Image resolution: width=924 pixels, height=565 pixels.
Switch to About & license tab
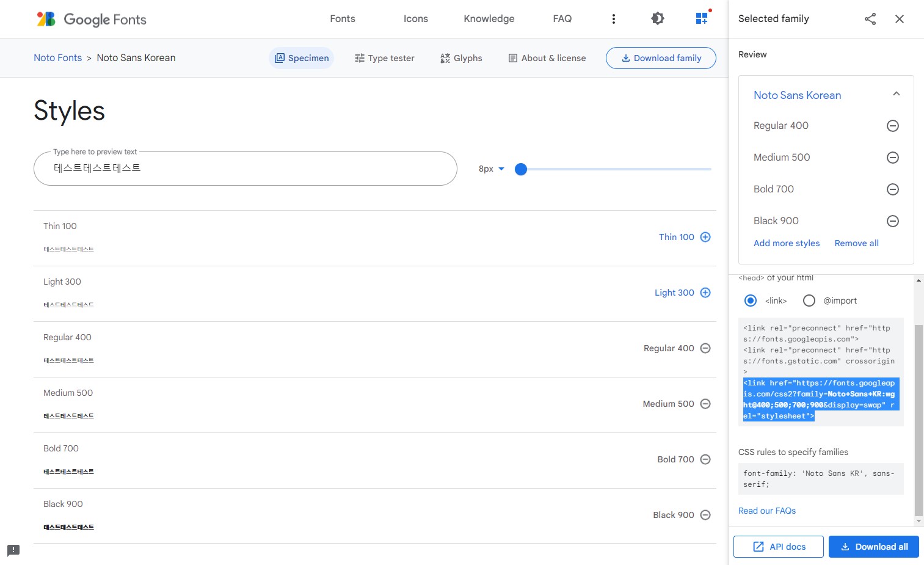[547, 58]
